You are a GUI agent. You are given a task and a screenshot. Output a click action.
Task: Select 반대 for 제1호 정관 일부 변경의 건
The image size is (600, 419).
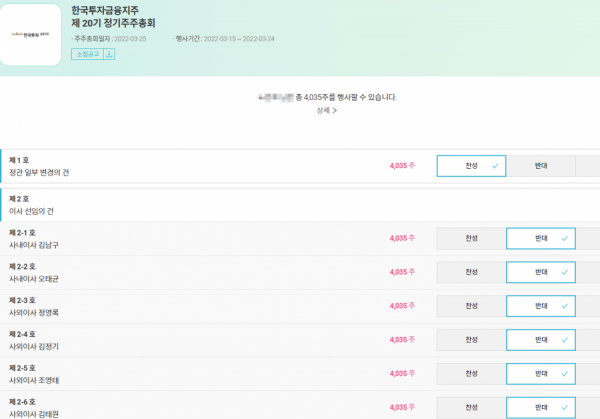click(x=541, y=166)
